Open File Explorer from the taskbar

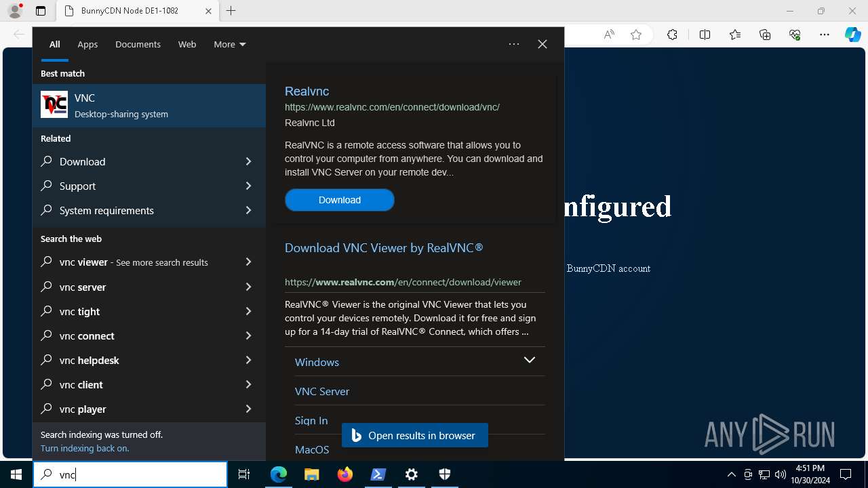pos(311,474)
